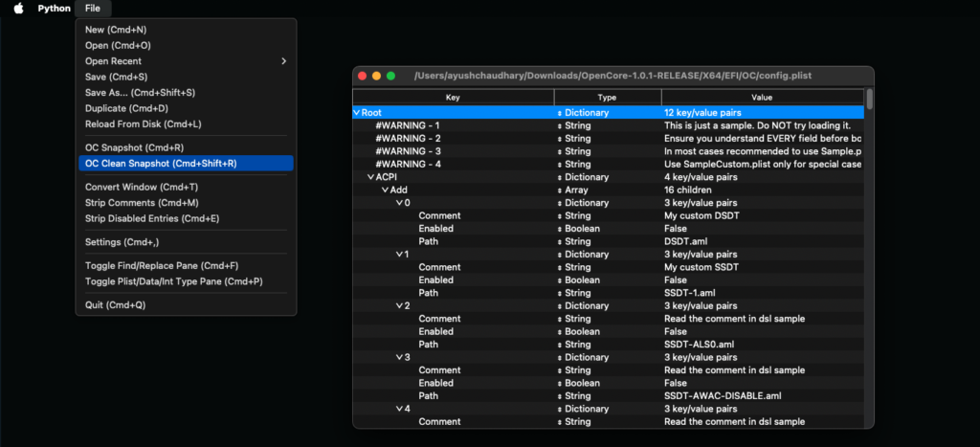Minimize the config.plist window (yellow button)
The height and width of the screenshot is (447, 980).
(376, 77)
